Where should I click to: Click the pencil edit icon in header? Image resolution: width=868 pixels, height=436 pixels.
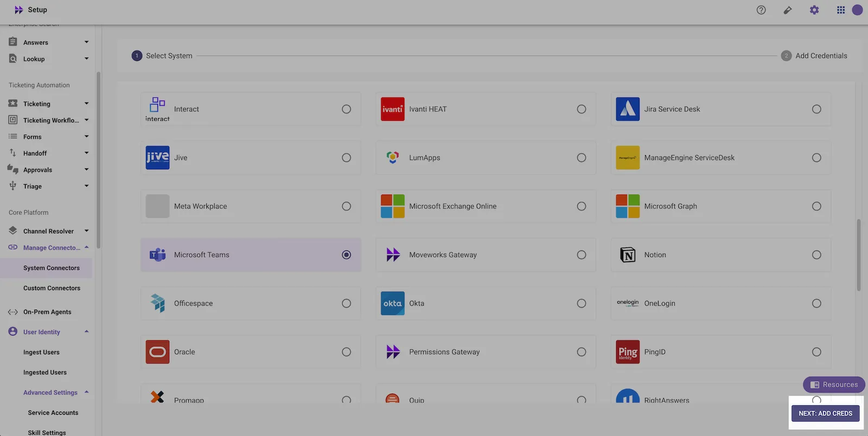788,10
